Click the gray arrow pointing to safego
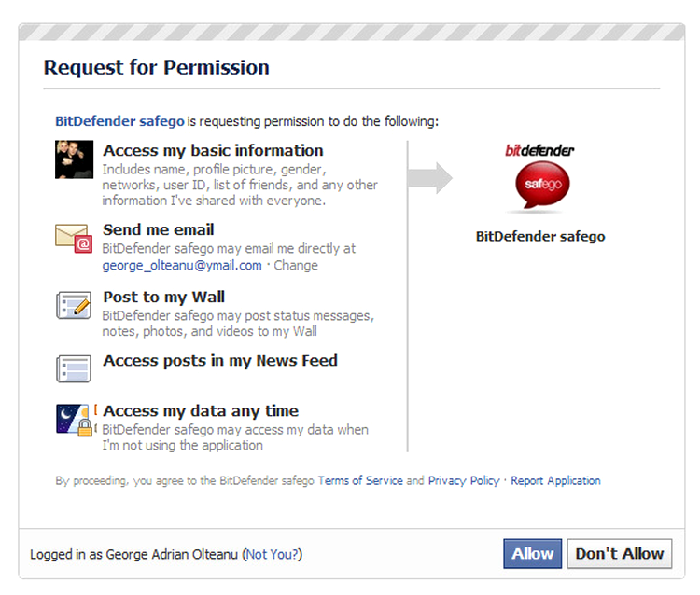This screenshot has width=700, height=595. pyautogui.click(x=430, y=178)
